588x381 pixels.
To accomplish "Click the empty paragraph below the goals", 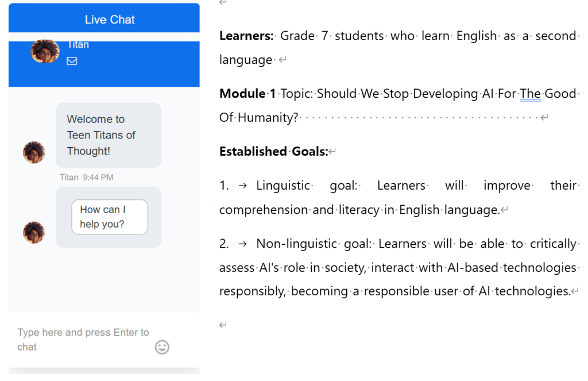I will 223,325.
